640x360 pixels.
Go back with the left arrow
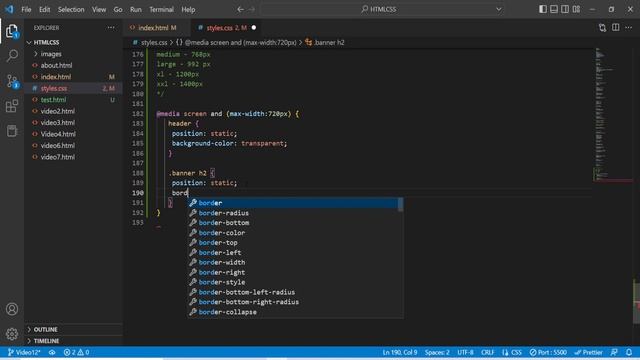pos(240,9)
